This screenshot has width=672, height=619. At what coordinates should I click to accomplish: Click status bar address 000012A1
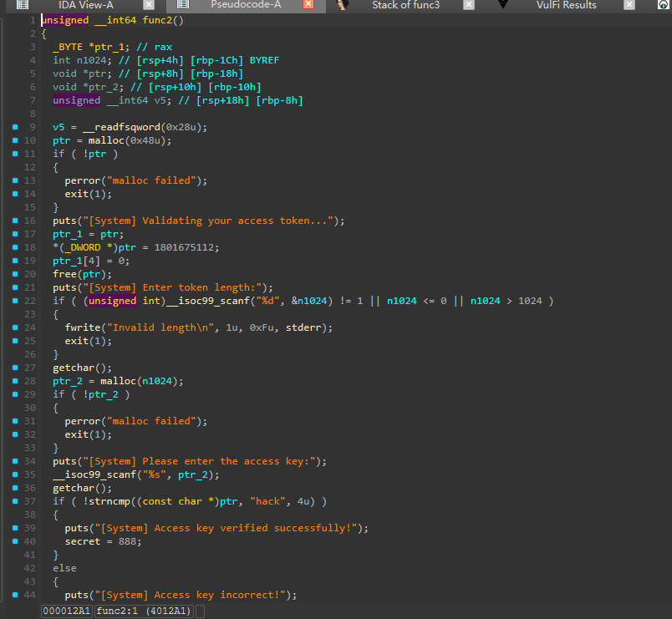coord(66,611)
